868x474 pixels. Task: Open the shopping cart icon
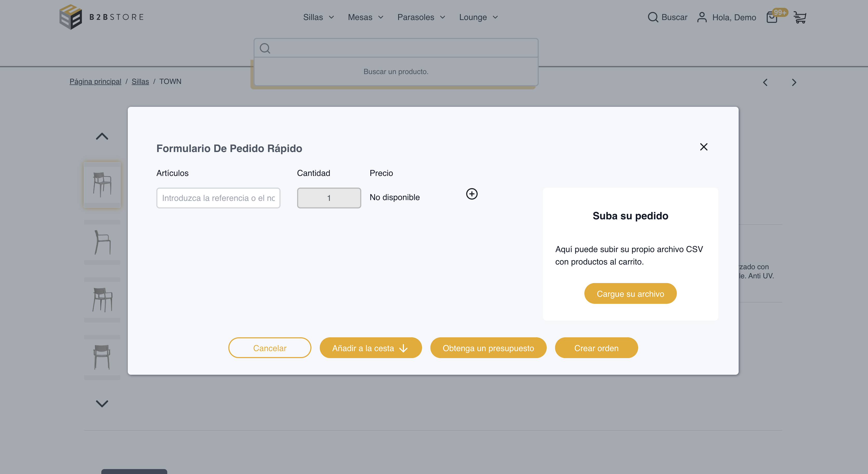[800, 17]
